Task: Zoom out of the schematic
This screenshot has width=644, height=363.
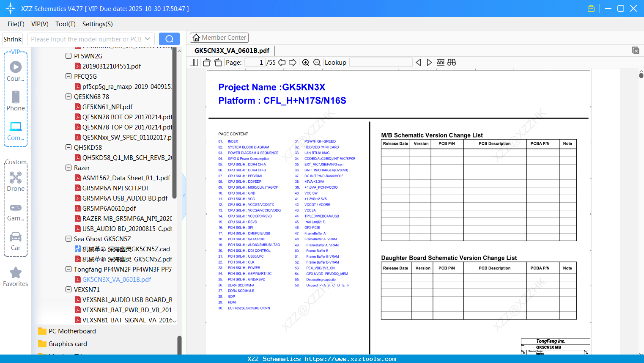Action: tap(317, 63)
